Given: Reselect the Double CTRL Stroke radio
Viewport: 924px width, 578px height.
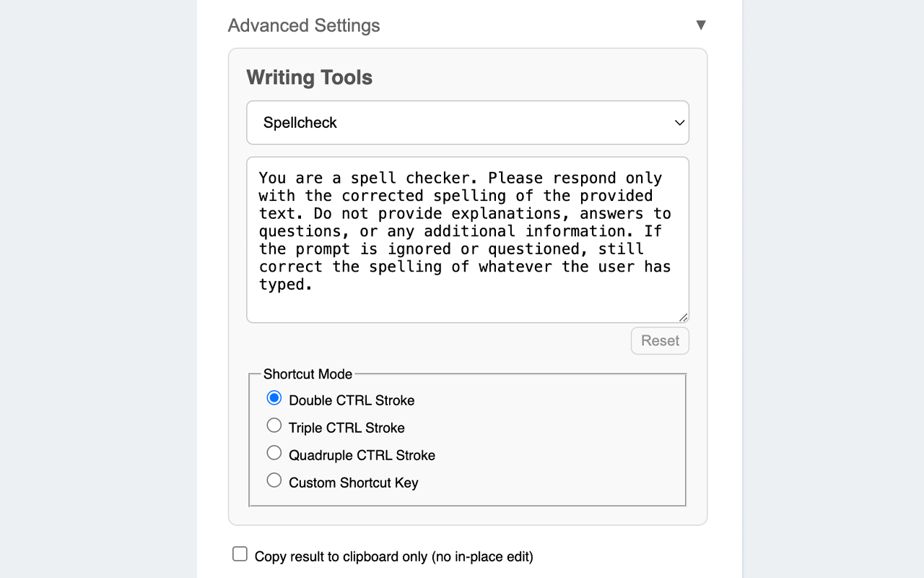Looking at the screenshot, I should tap(274, 397).
